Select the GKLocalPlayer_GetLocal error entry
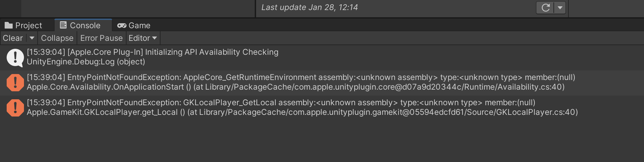 (322, 108)
